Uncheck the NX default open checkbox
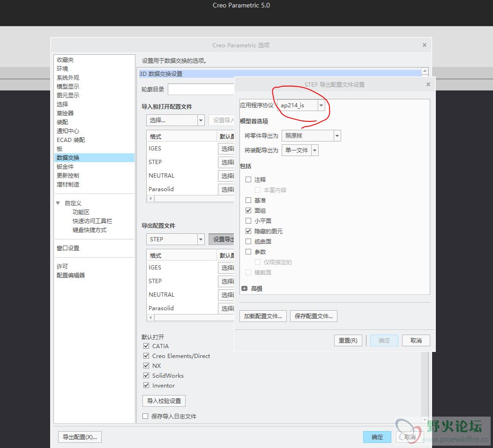Image resolution: width=493 pixels, height=448 pixels. 146,366
